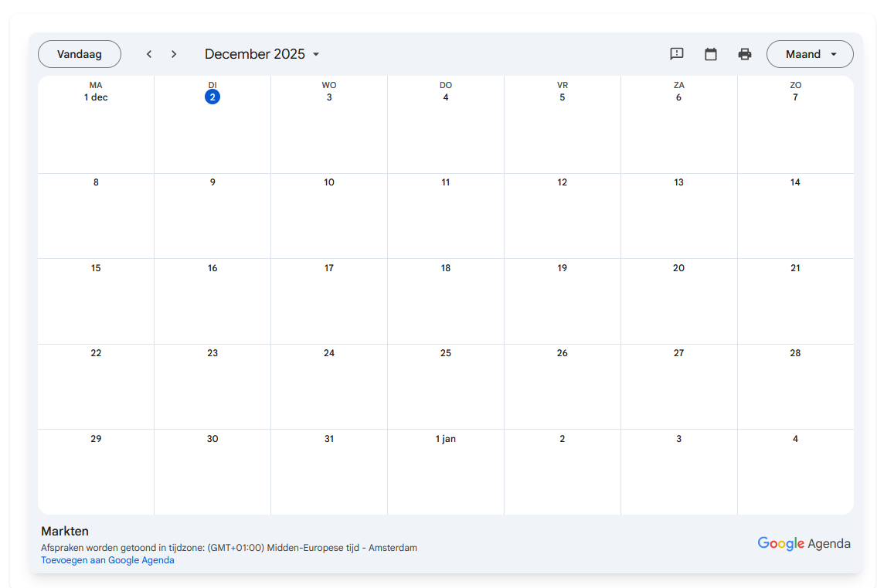Click the calendar sync icon
Viewport: 877px width, 588px height.
coord(711,54)
